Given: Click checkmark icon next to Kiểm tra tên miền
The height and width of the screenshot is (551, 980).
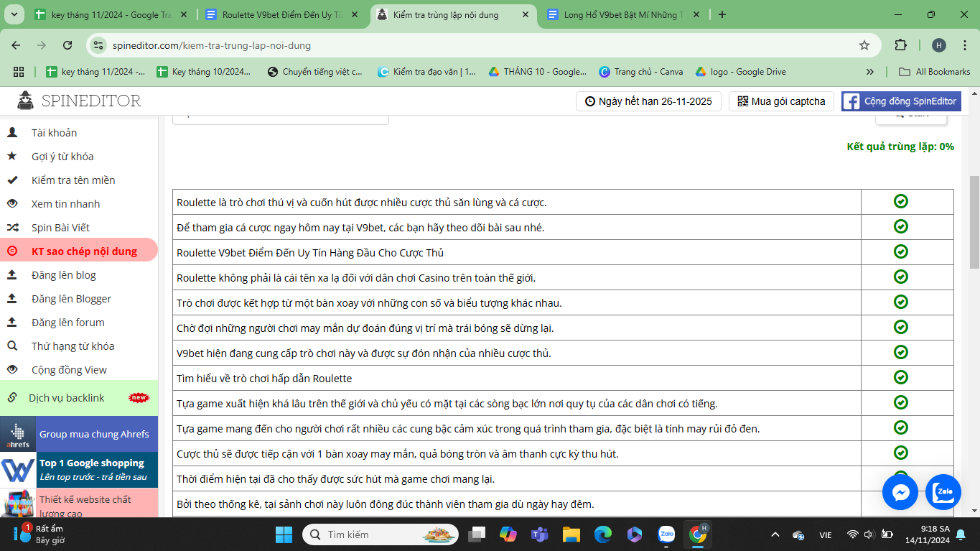Looking at the screenshot, I should 12,180.
